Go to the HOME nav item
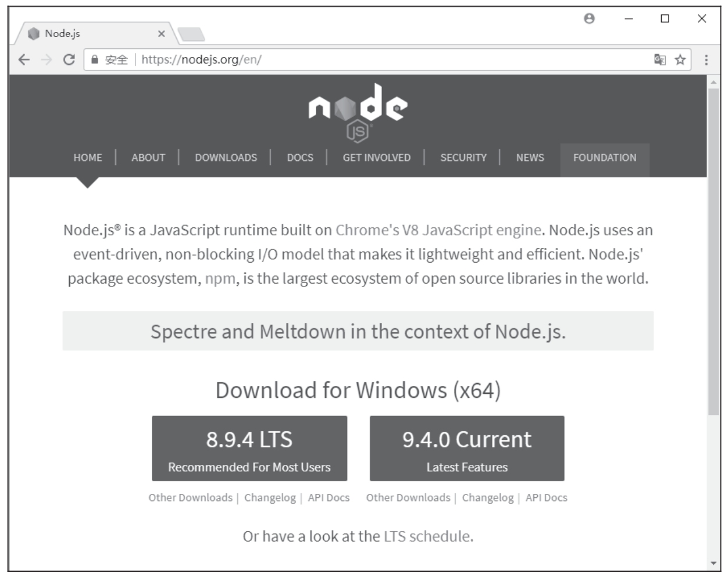Screen dimensions: 728x577 tap(88, 157)
